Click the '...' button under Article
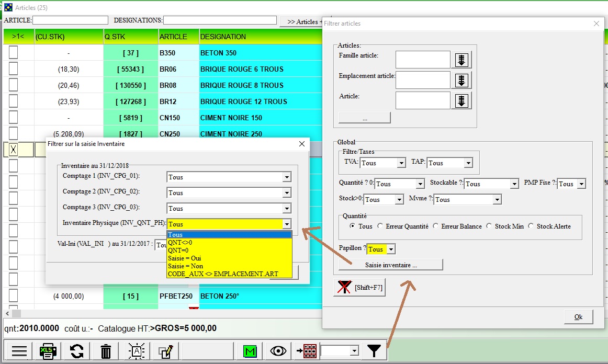The height and width of the screenshot is (364, 608). pos(365,118)
